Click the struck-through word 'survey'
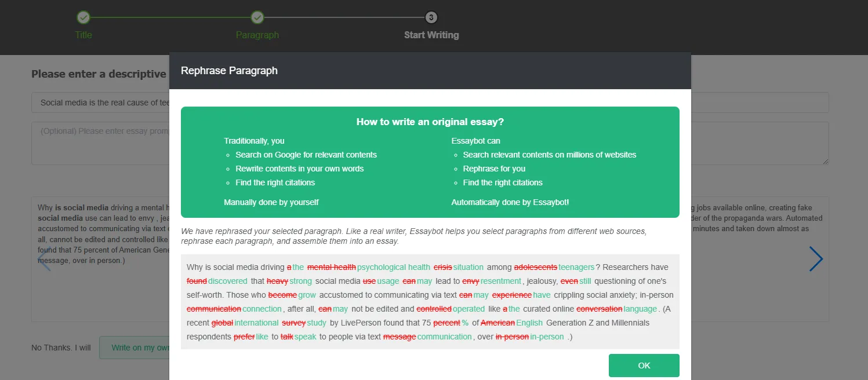Image resolution: width=868 pixels, height=380 pixels. coord(294,323)
